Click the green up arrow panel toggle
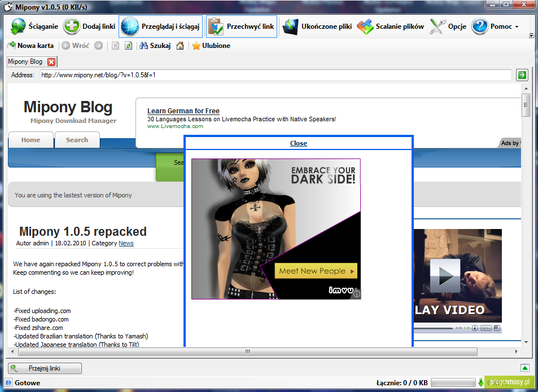This screenshot has width=538, height=392. (524, 368)
